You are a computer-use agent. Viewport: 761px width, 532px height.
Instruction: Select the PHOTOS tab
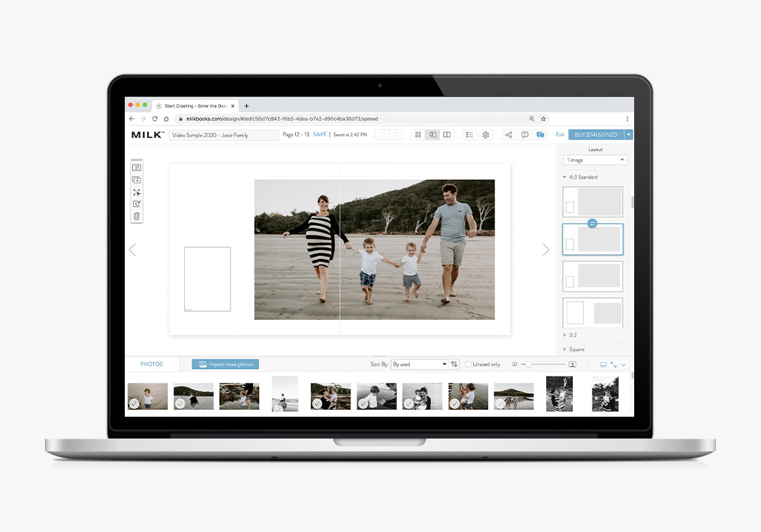pos(151,364)
